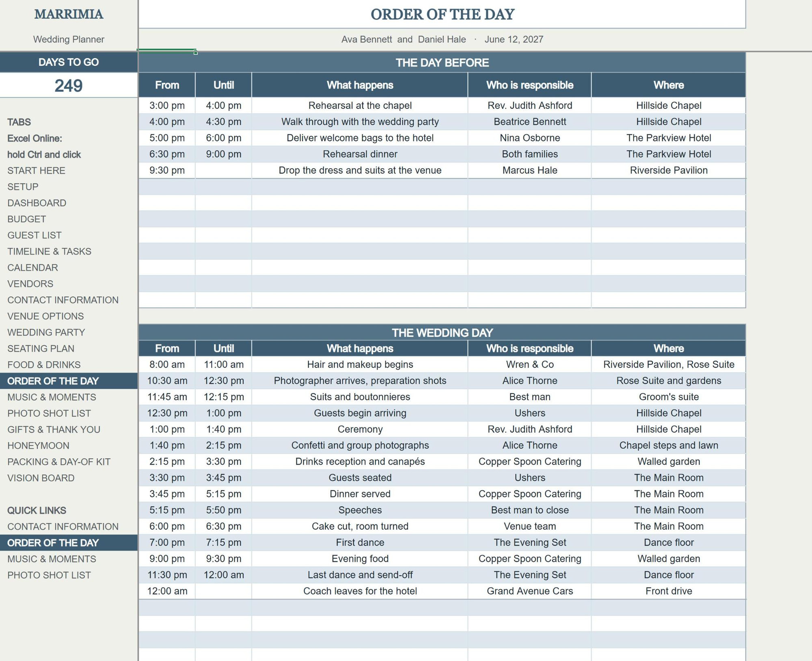Open TIMELINE & TASKS in the sidebar
Image resolution: width=812 pixels, height=661 pixels.
tap(49, 251)
